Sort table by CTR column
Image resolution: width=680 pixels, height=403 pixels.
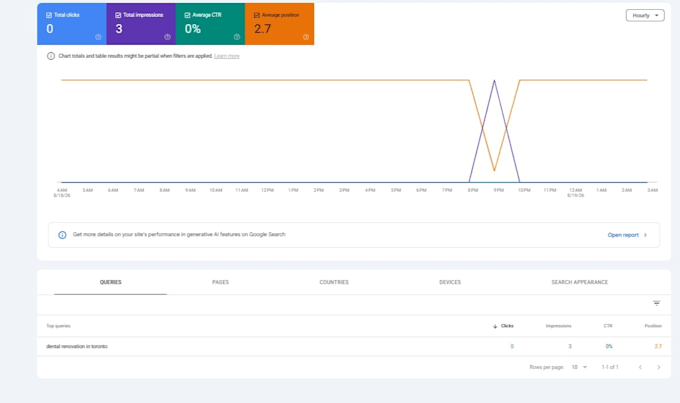pos(608,326)
